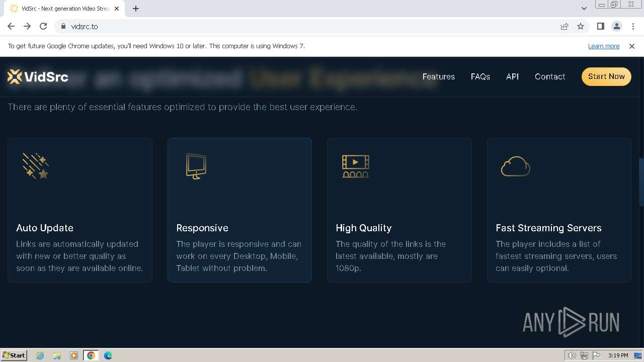
Task: Open the Windows Start menu
Action: click(x=14, y=355)
